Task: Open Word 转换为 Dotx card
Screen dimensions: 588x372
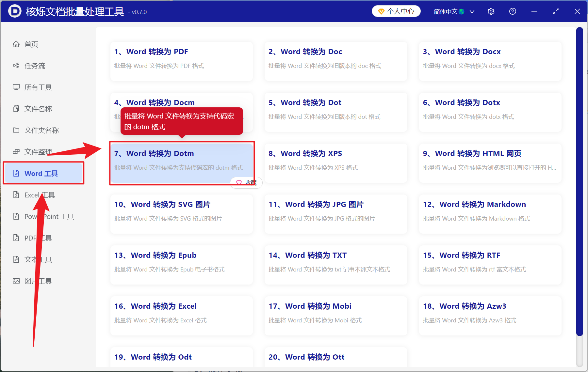Action: [x=490, y=112]
